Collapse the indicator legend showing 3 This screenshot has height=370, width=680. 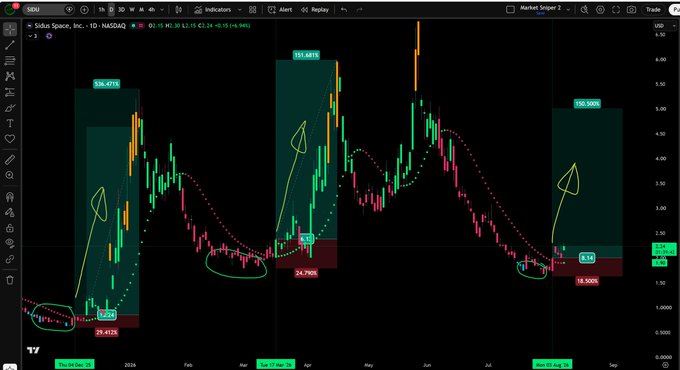pyautogui.click(x=33, y=36)
